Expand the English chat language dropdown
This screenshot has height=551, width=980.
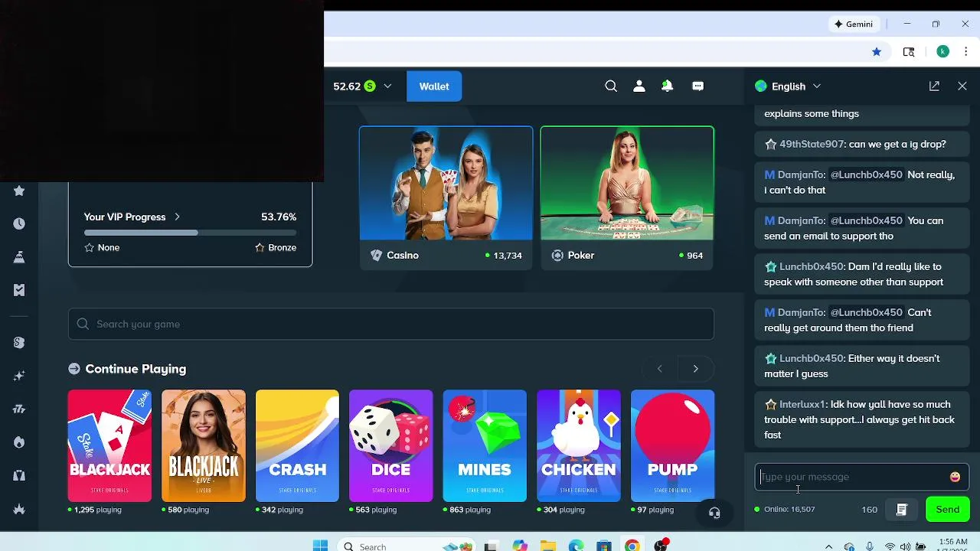coord(788,86)
